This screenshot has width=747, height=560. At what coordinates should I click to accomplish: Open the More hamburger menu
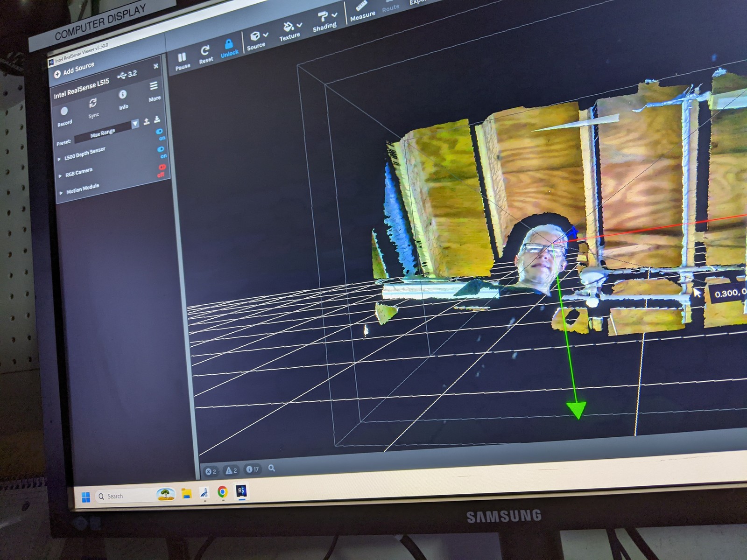pos(154,91)
